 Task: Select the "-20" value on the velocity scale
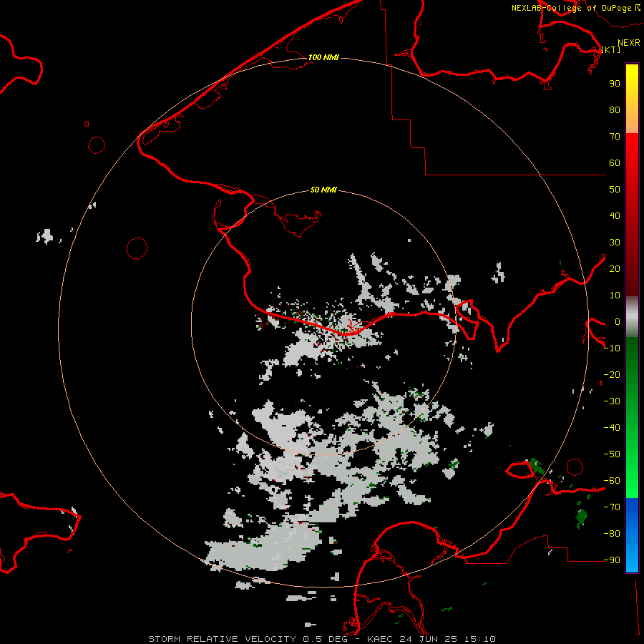tap(612, 374)
